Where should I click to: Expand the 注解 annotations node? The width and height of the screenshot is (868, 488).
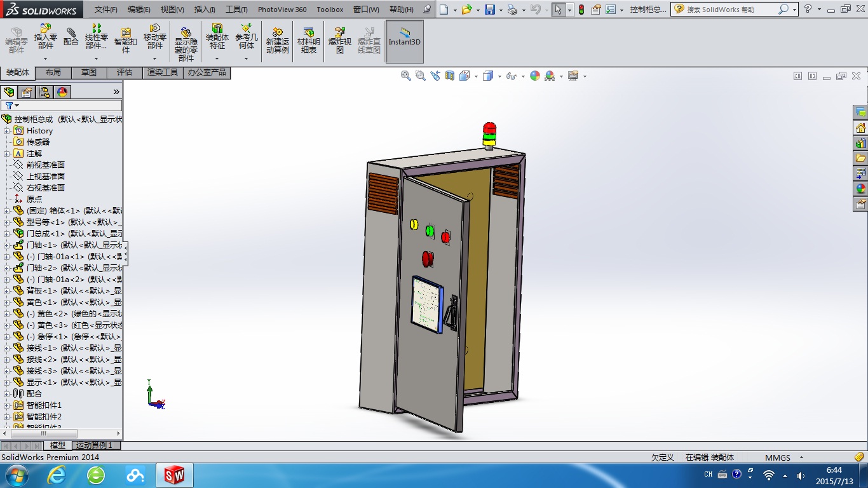[x=7, y=154]
